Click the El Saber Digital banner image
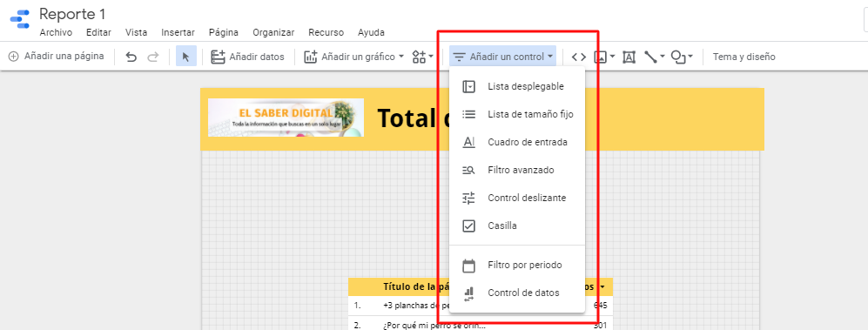 pyautogui.click(x=286, y=118)
